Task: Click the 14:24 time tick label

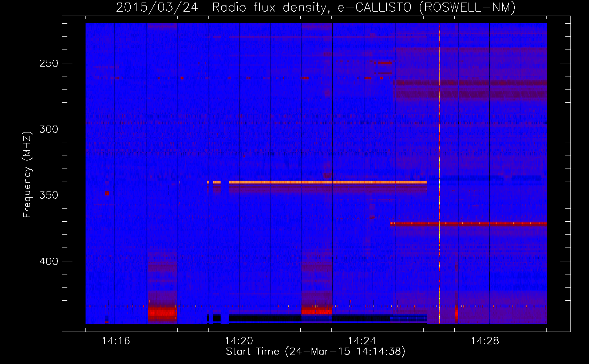Action: pos(362,341)
